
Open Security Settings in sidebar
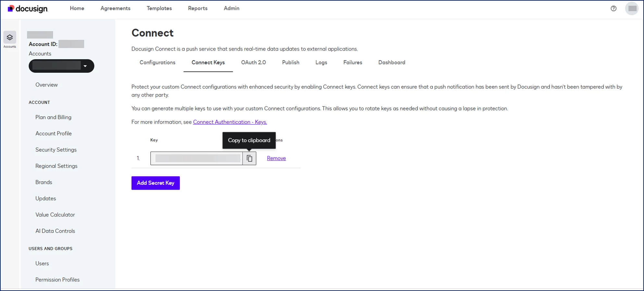56,150
